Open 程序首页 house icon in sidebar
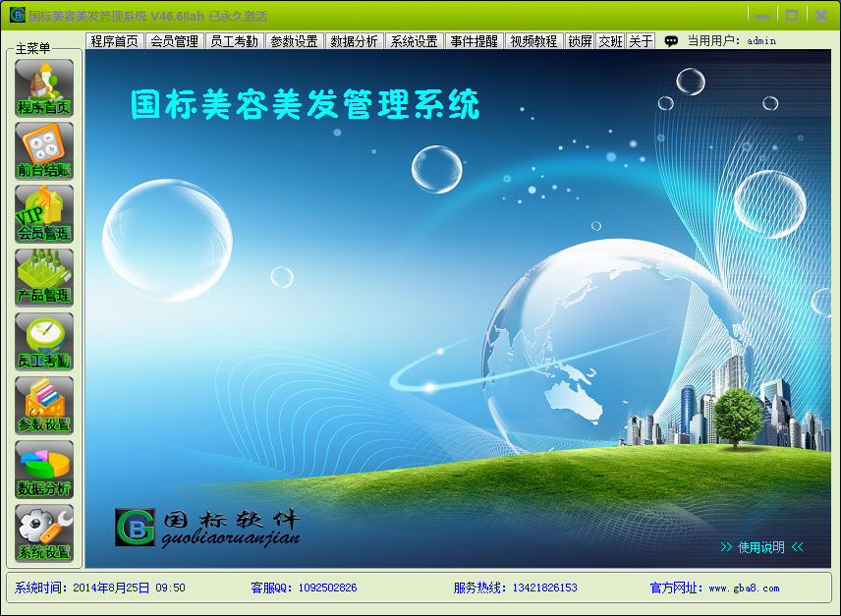 [x=44, y=87]
